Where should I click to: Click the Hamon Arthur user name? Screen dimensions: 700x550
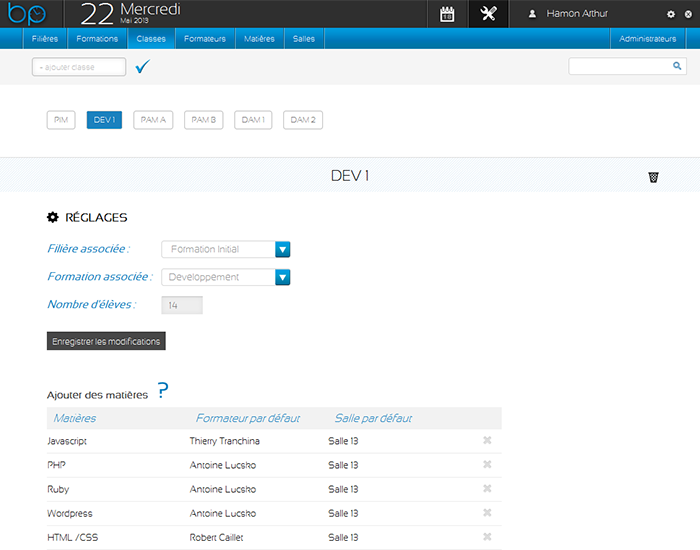(577, 14)
